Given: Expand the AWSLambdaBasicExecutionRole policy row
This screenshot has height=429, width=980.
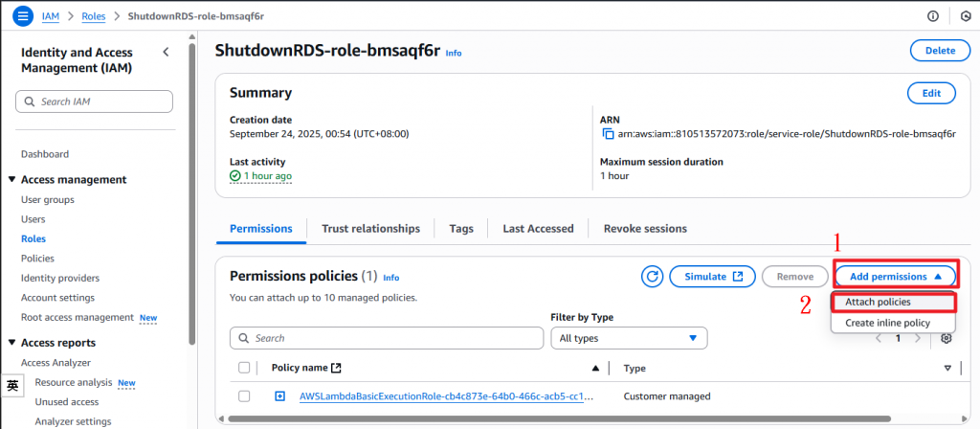Looking at the screenshot, I should coord(279,396).
